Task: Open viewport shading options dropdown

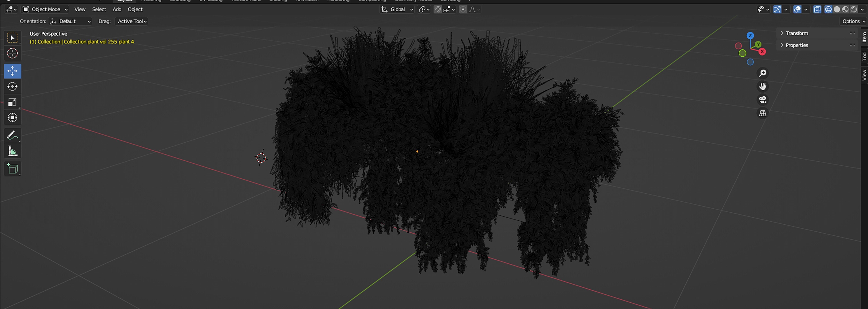Action: pyautogui.click(x=862, y=9)
